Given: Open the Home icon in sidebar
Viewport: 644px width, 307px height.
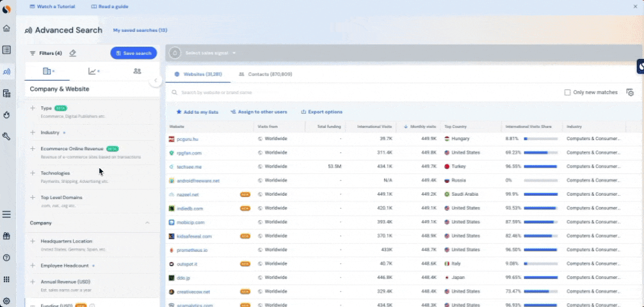Looking at the screenshot, I should pyautogui.click(x=6, y=29).
